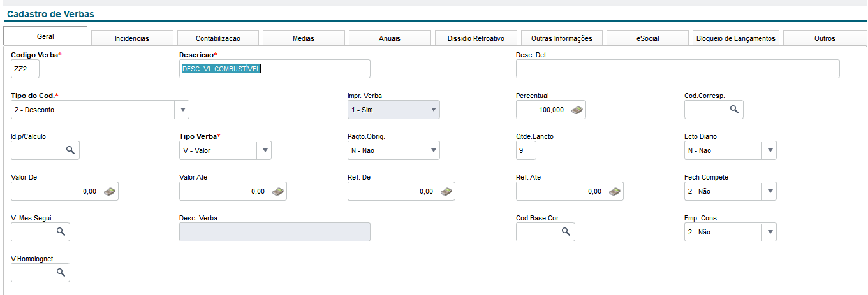Expand the Pagto.Obrig. dropdown
The height and width of the screenshot is (295, 868).
pyautogui.click(x=432, y=150)
